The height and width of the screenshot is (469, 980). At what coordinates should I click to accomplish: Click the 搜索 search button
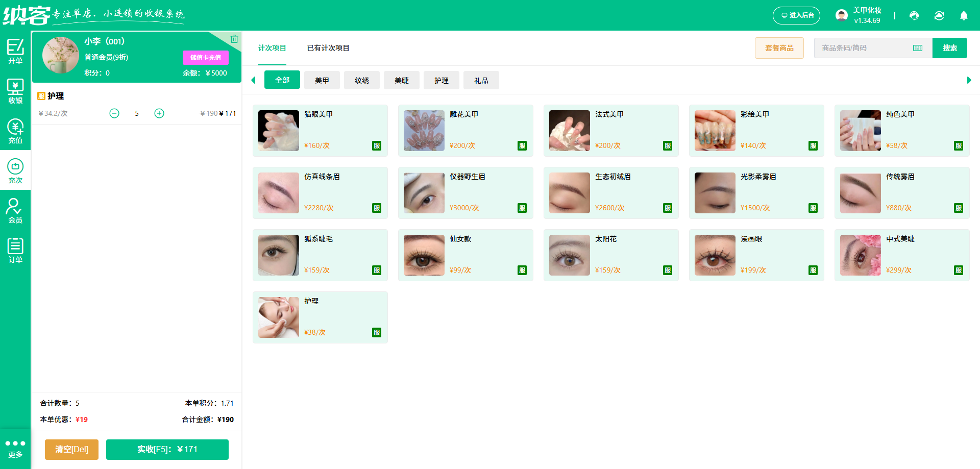(x=950, y=48)
